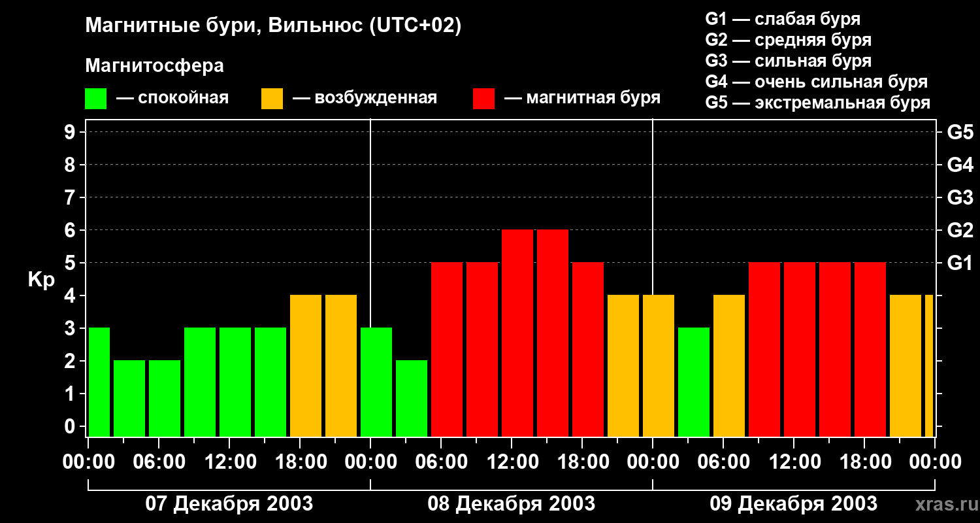Click the '12:00' time label under 08 Декабря
This screenshot has width=980, height=523.
point(512,462)
